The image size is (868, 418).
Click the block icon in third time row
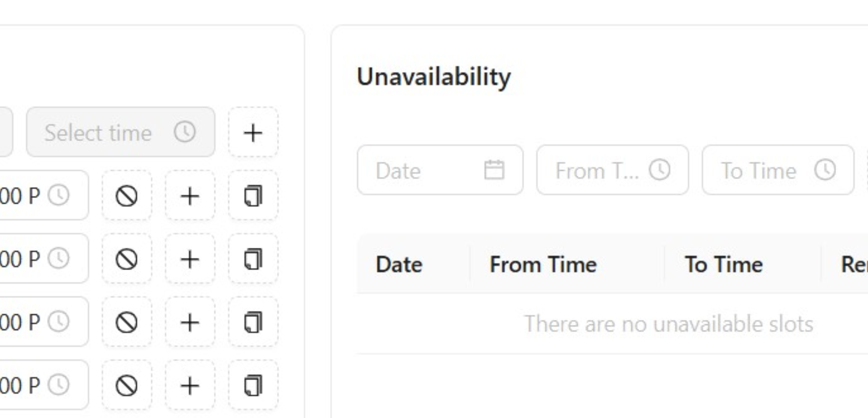[127, 323]
